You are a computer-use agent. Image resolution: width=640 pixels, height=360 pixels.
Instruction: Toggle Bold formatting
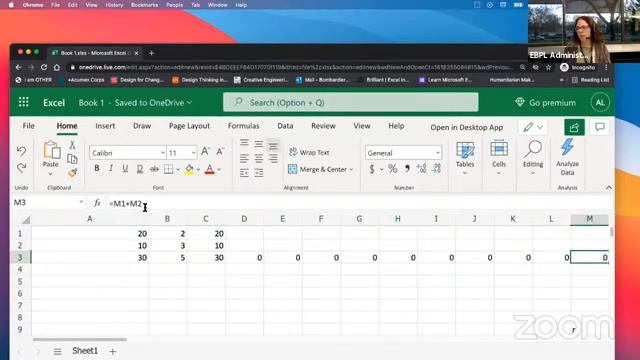[x=97, y=169]
